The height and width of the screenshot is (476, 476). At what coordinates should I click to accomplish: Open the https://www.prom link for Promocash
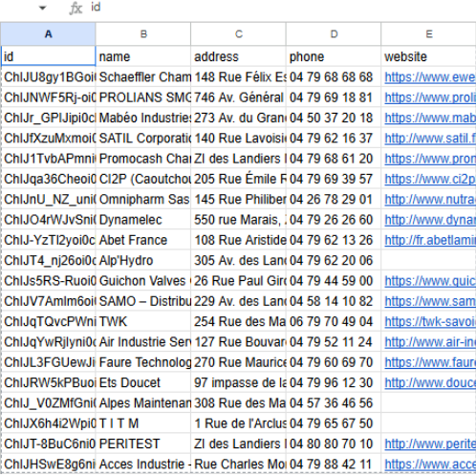tap(430, 159)
